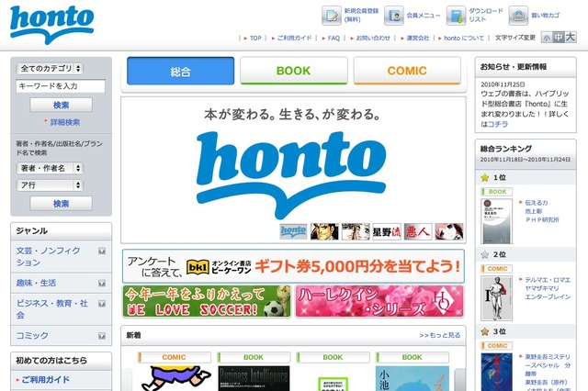Click テルマエ・ロマエ cover thumbnail
Viewport: 588px width, 391px height.
(x=496, y=298)
